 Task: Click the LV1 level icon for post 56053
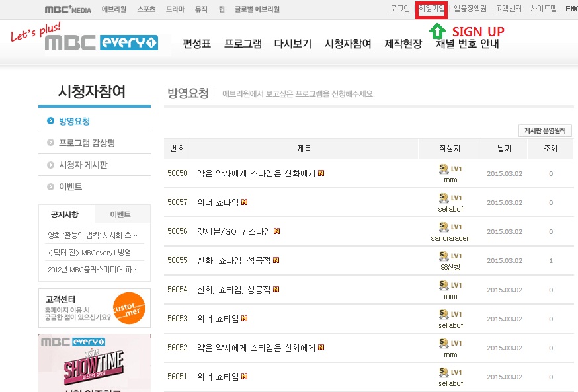[x=450, y=314]
